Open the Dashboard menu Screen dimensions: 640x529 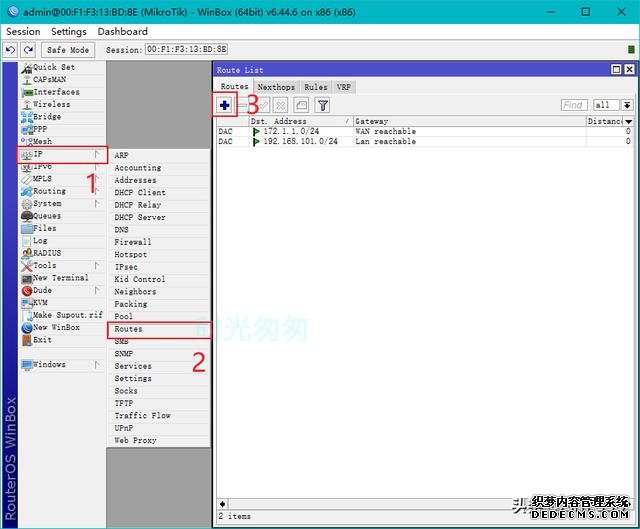[x=122, y=31]
